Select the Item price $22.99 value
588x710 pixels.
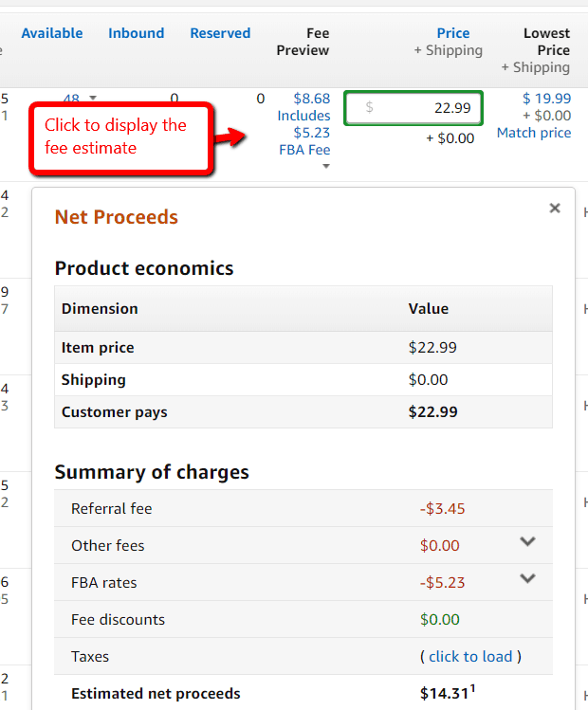[x=432, y=347]
